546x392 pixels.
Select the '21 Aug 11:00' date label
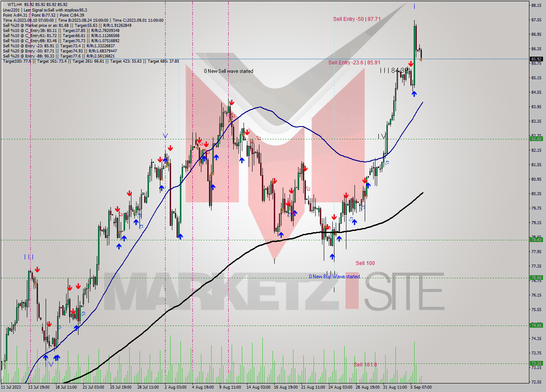pyautogui.click(x=313, y=387)
